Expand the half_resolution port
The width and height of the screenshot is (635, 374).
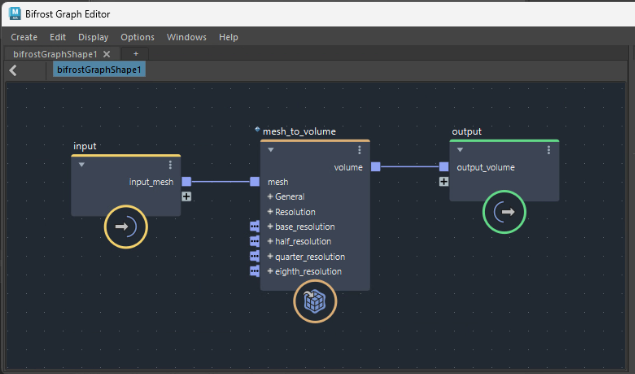270,241
